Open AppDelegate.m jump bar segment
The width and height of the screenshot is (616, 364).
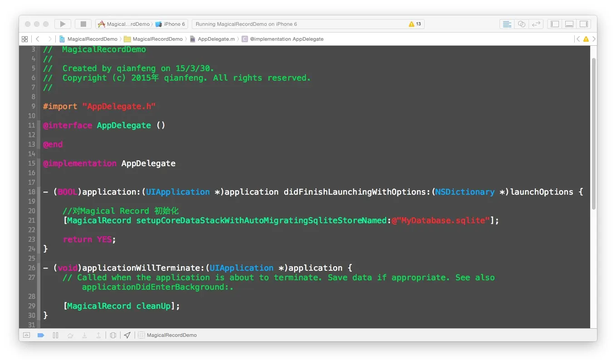tap(213, 39)
